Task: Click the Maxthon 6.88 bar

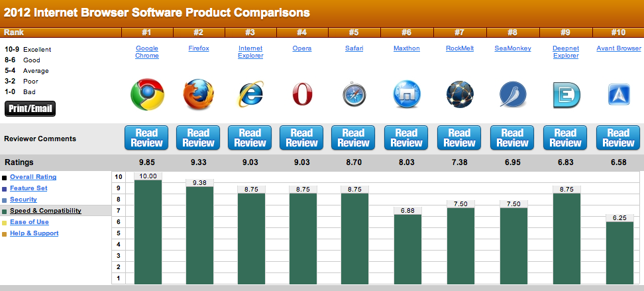Action: pos(407,249)
